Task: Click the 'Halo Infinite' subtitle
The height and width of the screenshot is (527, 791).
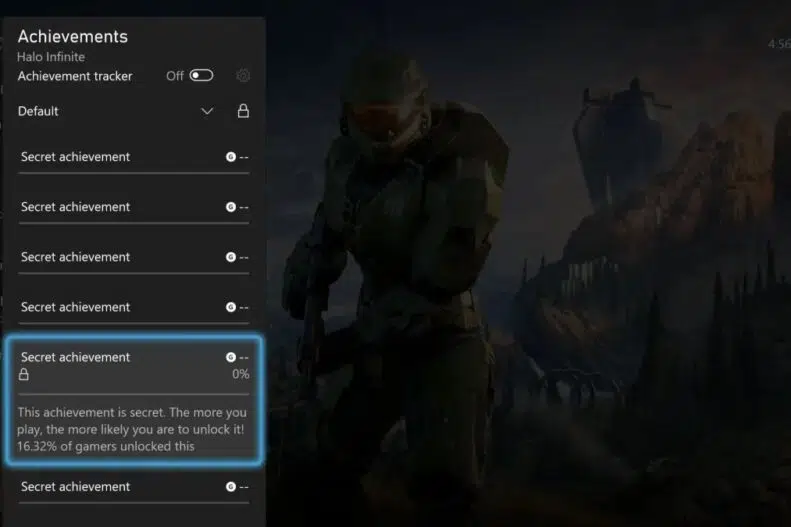Action: (51, 57)
